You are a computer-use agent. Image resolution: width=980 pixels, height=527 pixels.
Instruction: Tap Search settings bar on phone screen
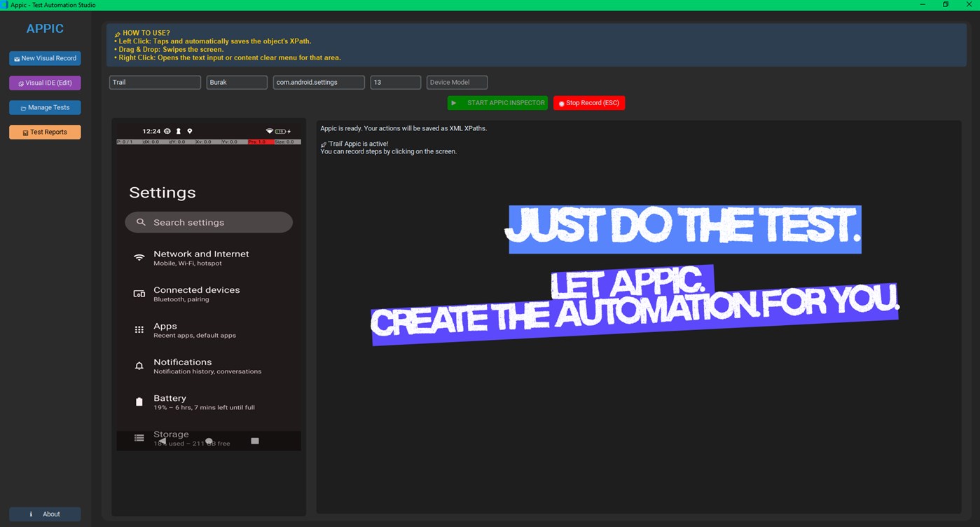tap(209, 222)
